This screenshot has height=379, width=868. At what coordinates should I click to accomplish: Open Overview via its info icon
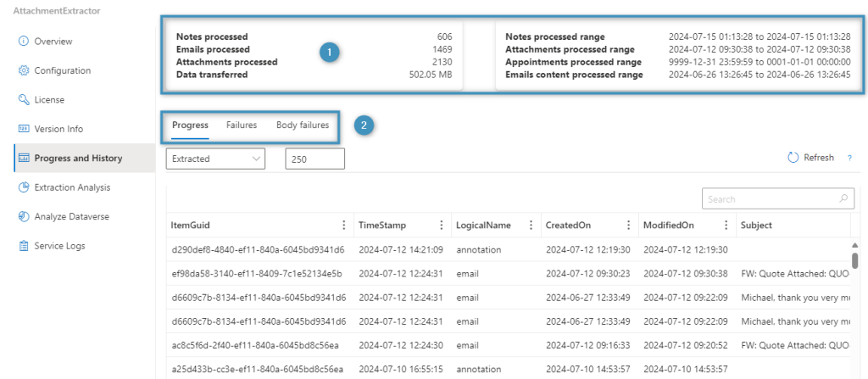23,42
